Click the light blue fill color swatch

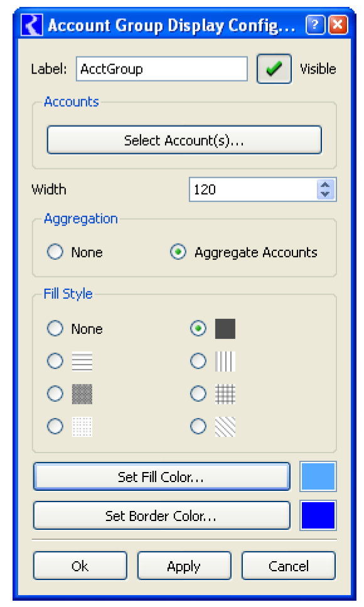coord(318,476)
